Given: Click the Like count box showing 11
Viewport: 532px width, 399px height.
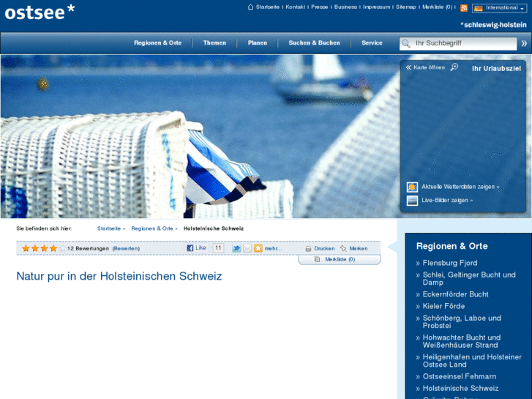Looking at the screenshot, I should click(218, 248).
